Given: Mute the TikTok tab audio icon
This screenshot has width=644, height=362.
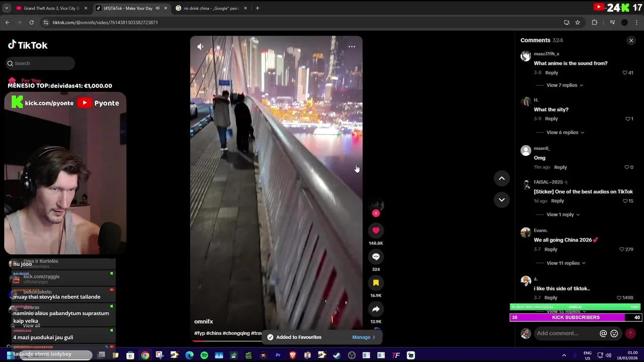Looking at the screenshot, I should click(157, 8).
